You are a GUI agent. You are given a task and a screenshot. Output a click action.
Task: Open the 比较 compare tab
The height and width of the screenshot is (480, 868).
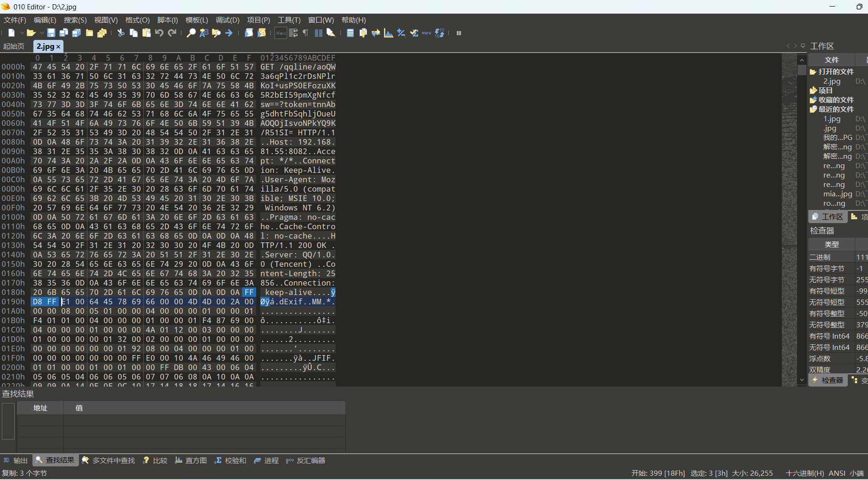coord(155,461)
